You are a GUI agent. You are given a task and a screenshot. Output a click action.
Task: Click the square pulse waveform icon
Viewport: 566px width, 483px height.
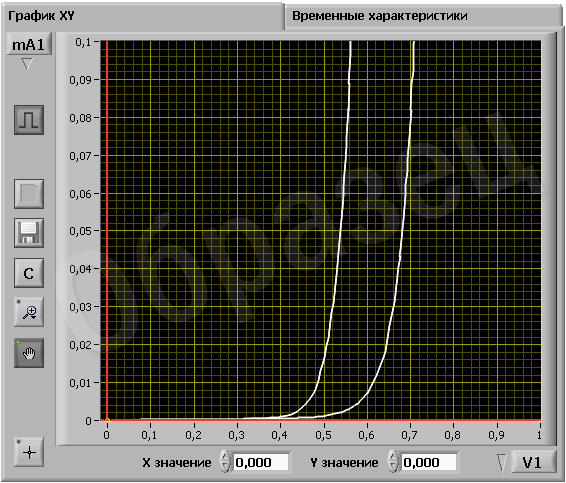pos(29,120)
